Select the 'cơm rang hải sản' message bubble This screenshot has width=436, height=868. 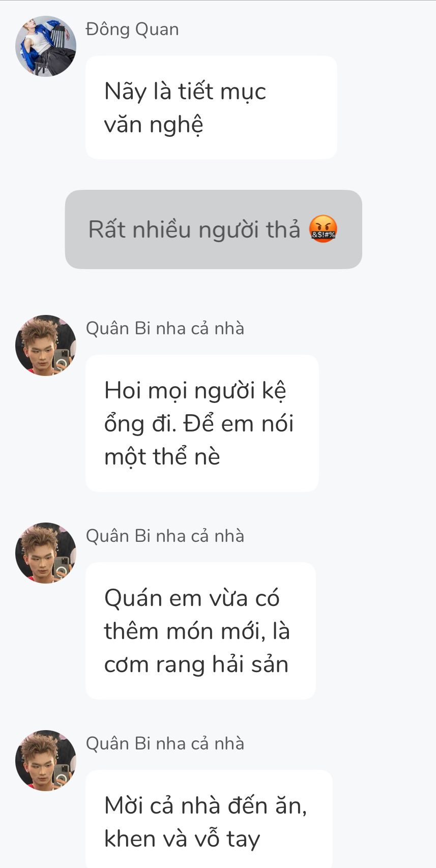click(200, 631)
